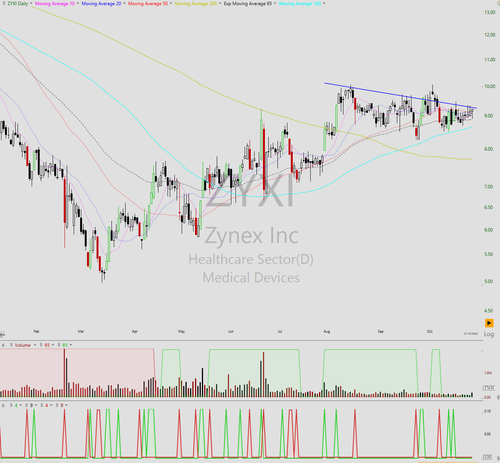Close the Volume panel with its x
This screenshot has height=463, width=500.
[x=3, y=345]
